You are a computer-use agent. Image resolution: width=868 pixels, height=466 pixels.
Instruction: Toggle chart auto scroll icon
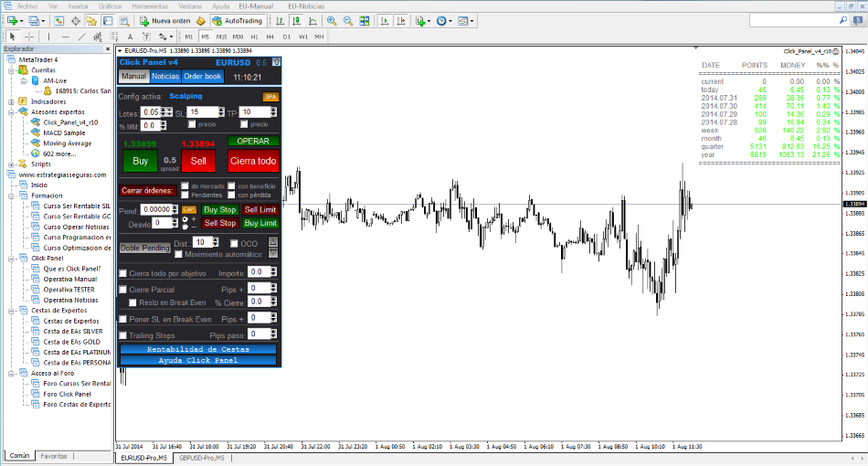pyautogui.click(x=384, y=21)
